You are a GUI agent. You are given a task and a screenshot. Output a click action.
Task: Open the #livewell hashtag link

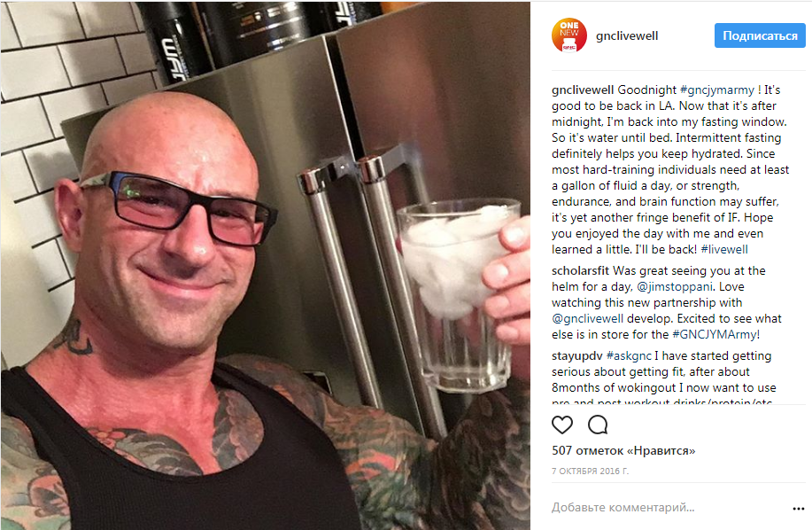click(x=724, y=249)
